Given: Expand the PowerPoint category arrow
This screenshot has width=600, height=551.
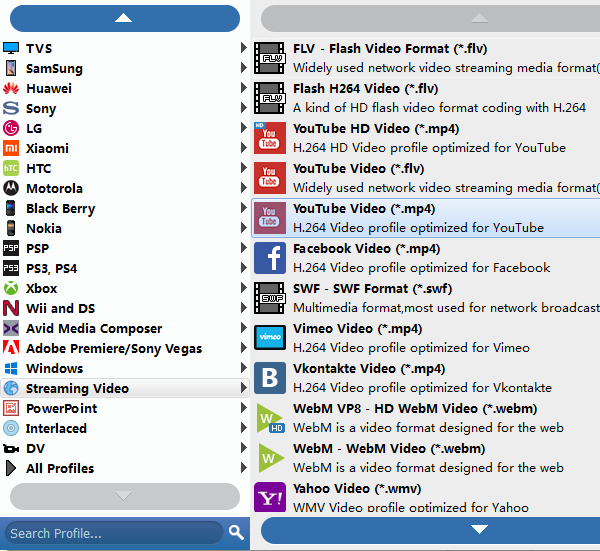Looking at the screenshot, I should click(x=244, y=408).
